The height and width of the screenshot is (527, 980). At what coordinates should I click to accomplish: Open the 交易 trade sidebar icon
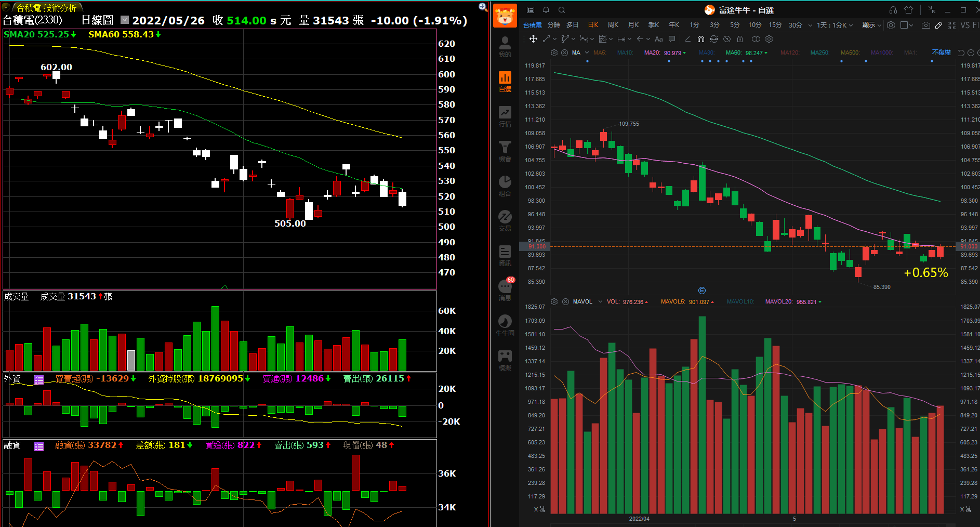click(505, 221)
